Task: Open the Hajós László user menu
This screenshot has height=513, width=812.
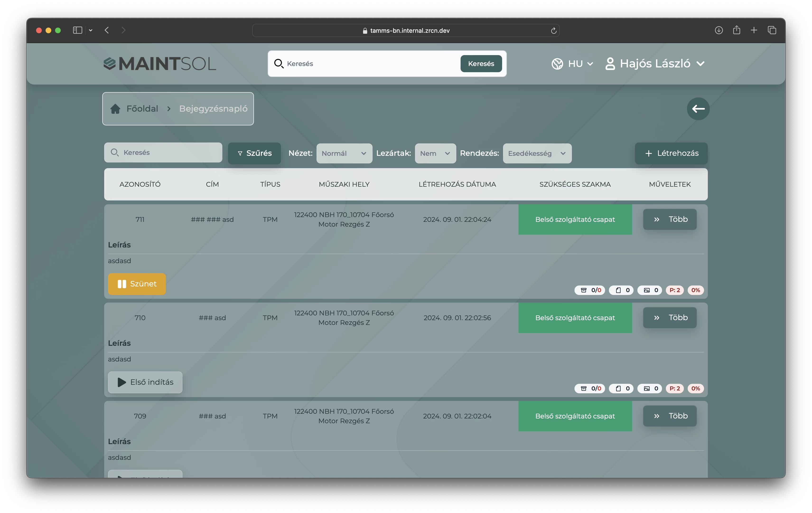Action: pos(655,63)
